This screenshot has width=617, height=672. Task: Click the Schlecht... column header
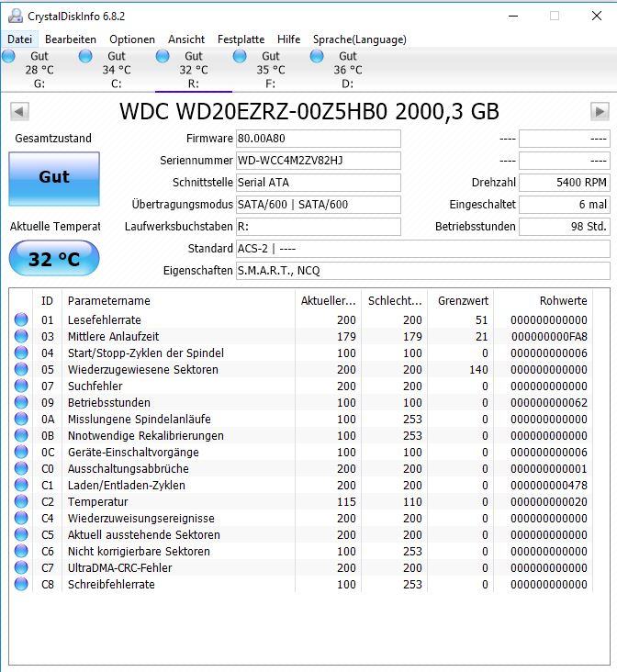click(395, 301)
